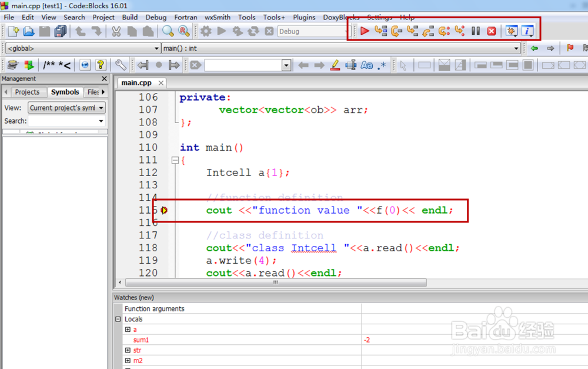Click the Rebuild arrows icon
This screenshot has width=588, height=369.
(253, 31)
